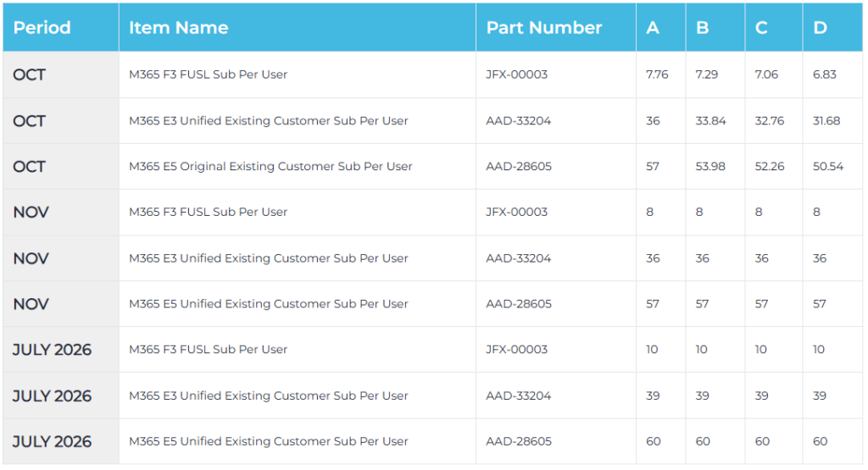Click part number AAD-28605 in JULY 2026 row
868x470 pixels.
pos(518,441)
